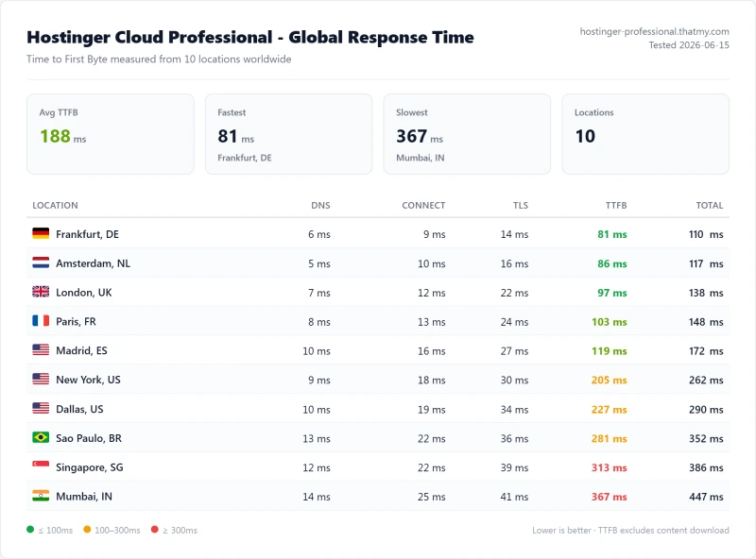The image size is (756, 559).
Task: Click the 110 ms total for Frankfurt
Action: coord(706,234)
